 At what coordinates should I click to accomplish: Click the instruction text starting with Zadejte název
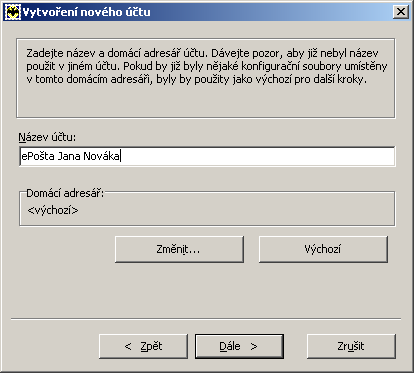click(207, 66)
